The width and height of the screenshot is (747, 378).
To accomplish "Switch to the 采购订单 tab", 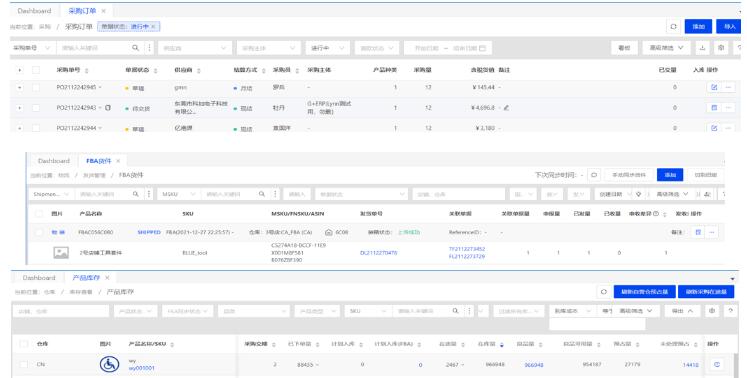I will (82, 10).
